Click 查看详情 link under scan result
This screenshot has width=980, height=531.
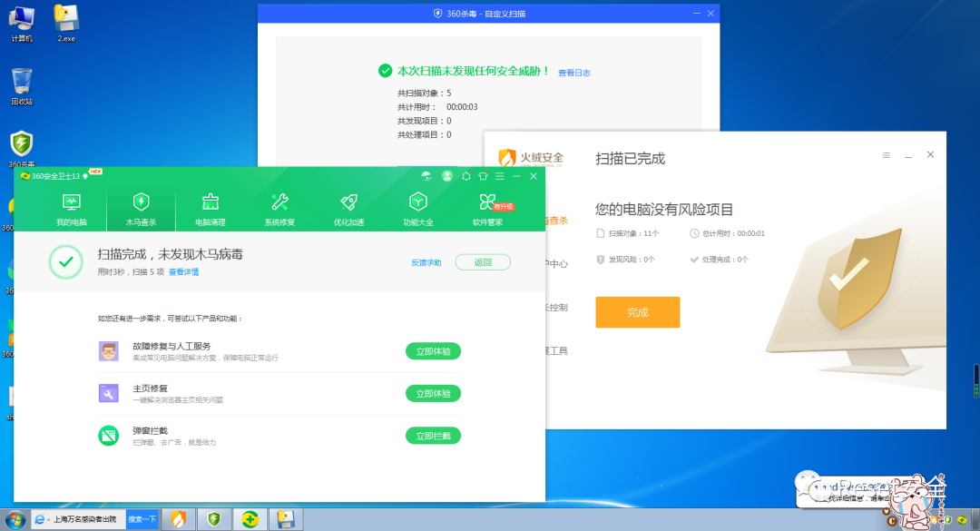pos(183,272)
